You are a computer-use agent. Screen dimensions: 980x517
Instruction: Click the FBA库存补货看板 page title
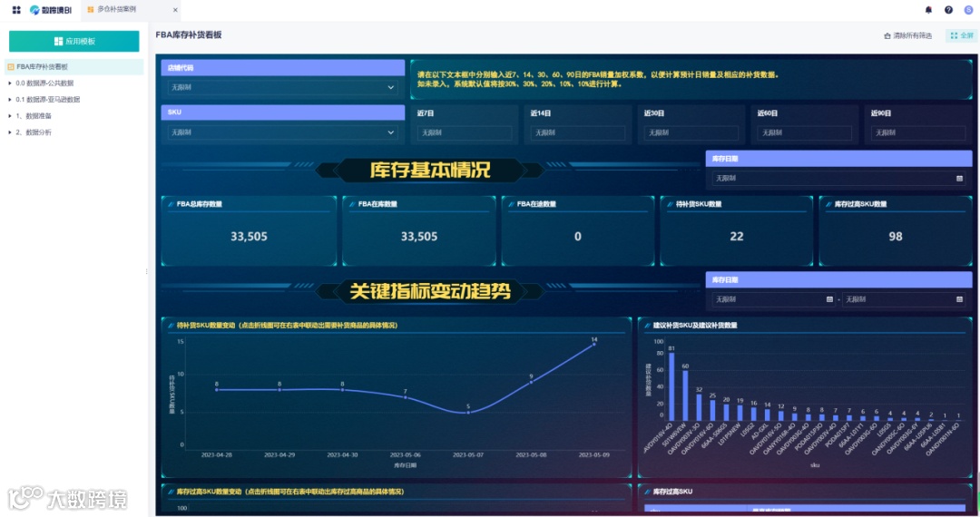coord(189,35)
